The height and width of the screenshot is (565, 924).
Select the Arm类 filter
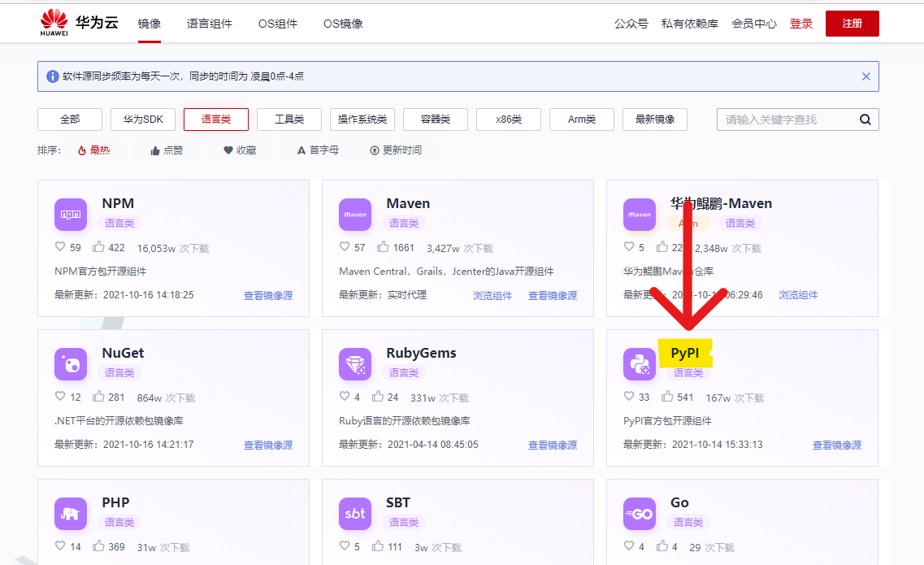(582, 120)
